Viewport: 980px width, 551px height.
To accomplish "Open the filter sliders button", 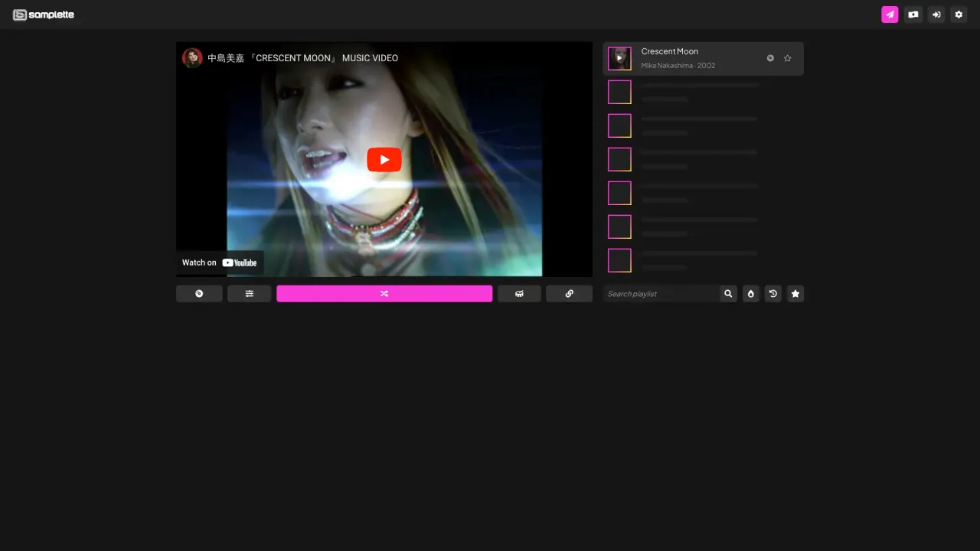I will tap(250, 294).
